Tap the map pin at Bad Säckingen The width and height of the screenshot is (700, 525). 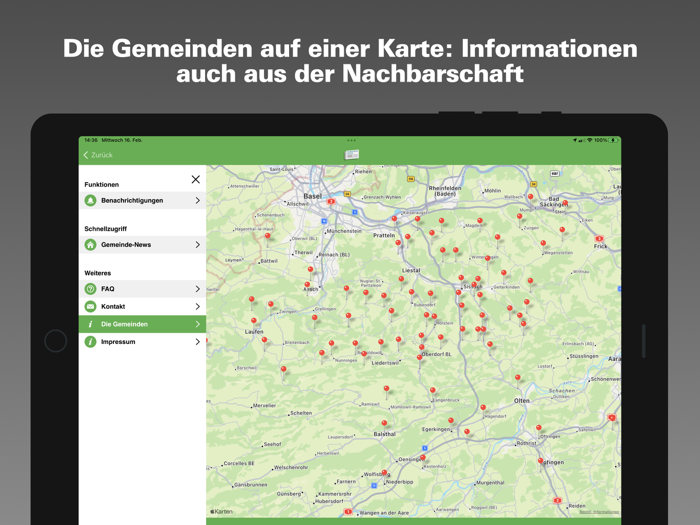click(x=565, y=203)
